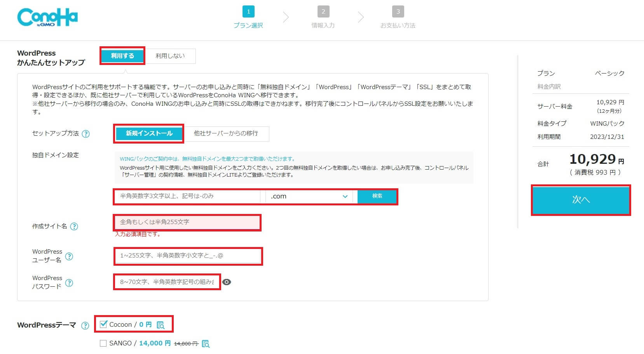Preview the Cocoon theme details icon
This screenshot has width=644, height=354.
(161, 325)
